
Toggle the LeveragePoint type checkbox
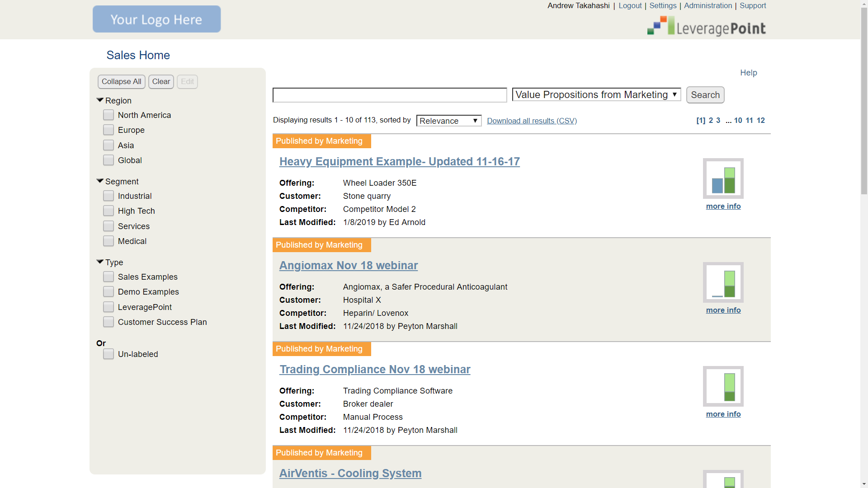(108, 307)
